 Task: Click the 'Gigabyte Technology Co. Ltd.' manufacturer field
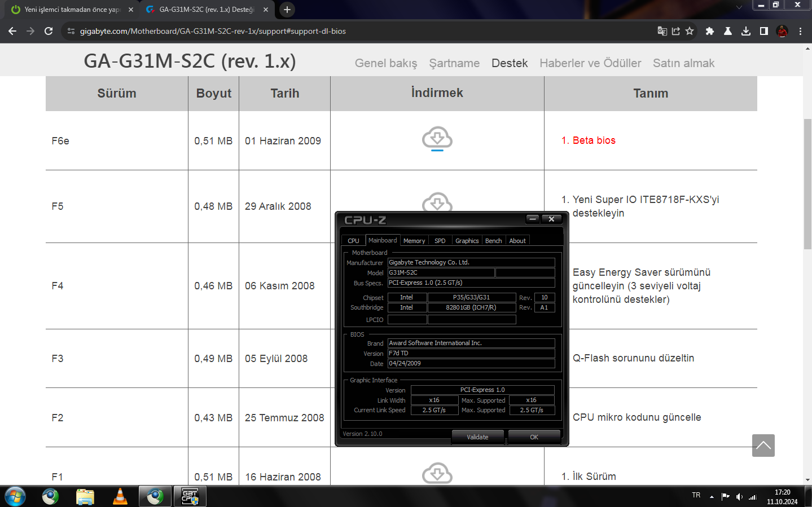tap(471, 262)
